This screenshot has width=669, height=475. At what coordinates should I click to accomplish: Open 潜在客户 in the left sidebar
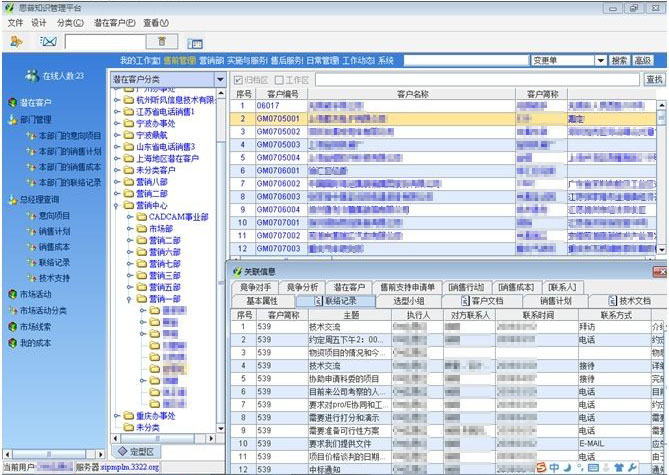[x=35, y=102]
